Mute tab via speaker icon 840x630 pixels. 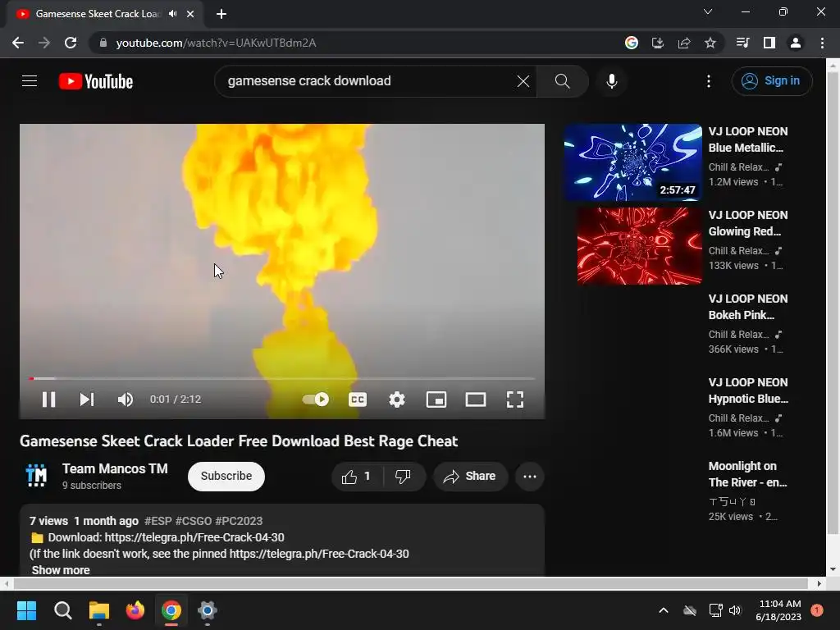[x=172, y=14]
